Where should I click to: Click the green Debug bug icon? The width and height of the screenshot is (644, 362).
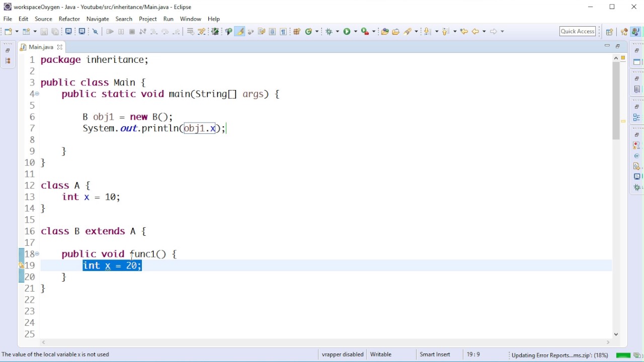pyautogui.click(x=329, y=31)
